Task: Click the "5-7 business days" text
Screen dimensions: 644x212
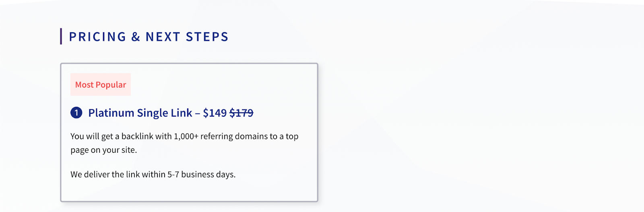Action: (201, 175)
